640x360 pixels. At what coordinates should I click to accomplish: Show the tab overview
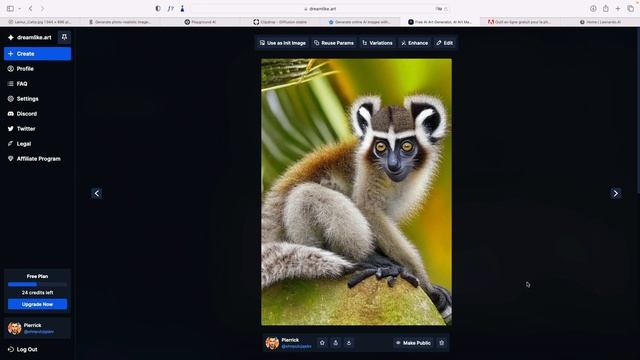631,9
